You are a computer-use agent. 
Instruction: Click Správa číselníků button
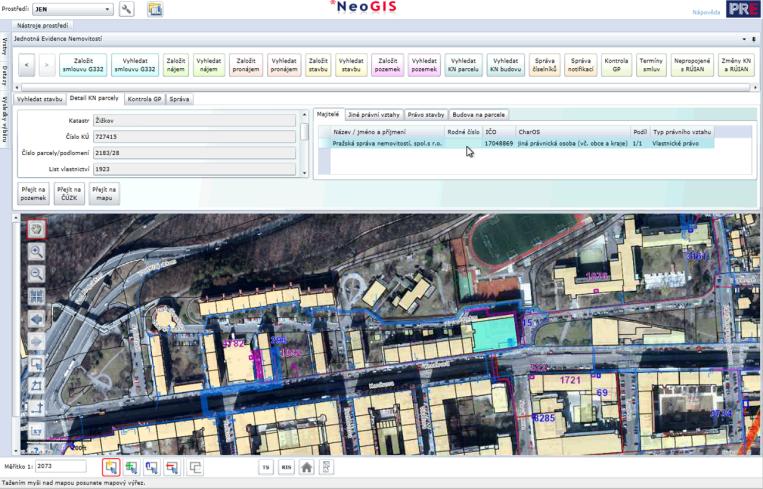click(x=545, y=65)
